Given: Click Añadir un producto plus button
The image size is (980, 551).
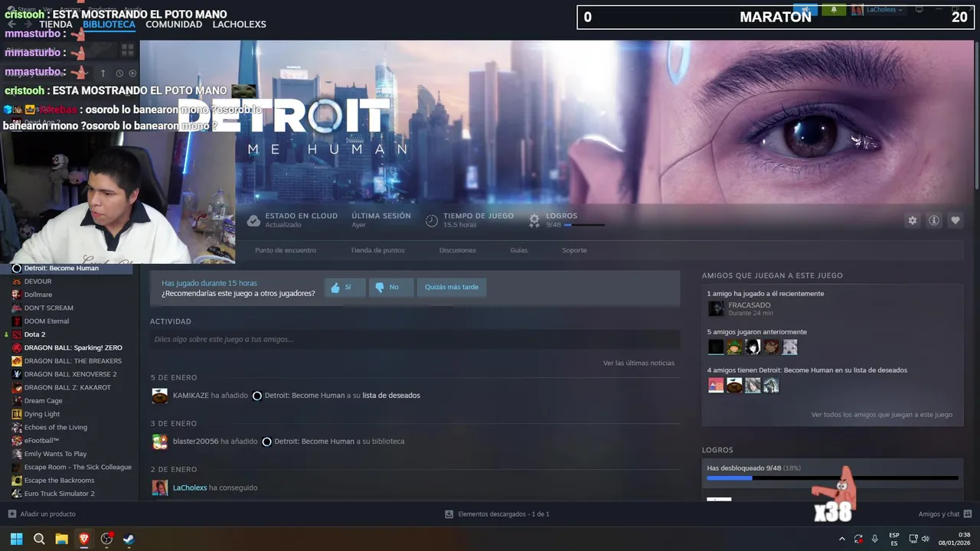Looking at the screenshot, I should [x=12, y=514].
